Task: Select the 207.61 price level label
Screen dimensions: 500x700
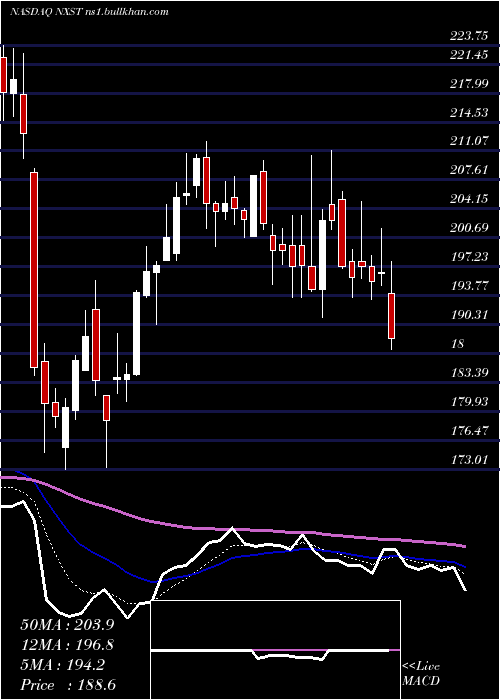Action: (469, 171)
